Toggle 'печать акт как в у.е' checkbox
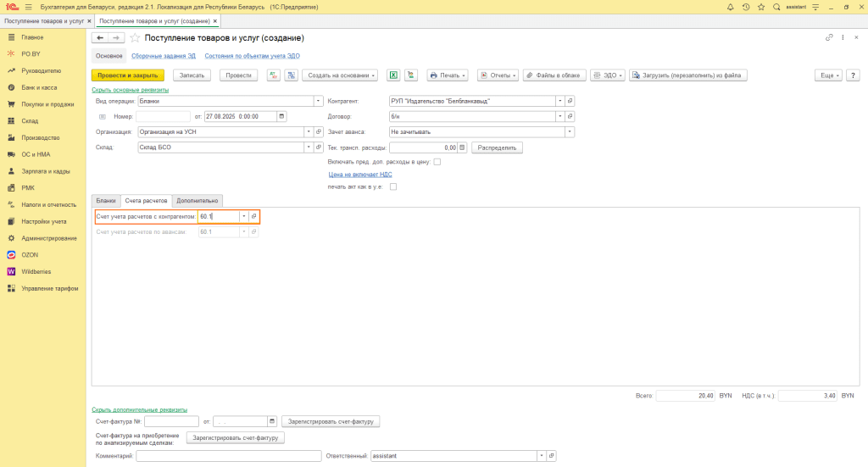The image size is (868, 467). [x=393, y=187]
